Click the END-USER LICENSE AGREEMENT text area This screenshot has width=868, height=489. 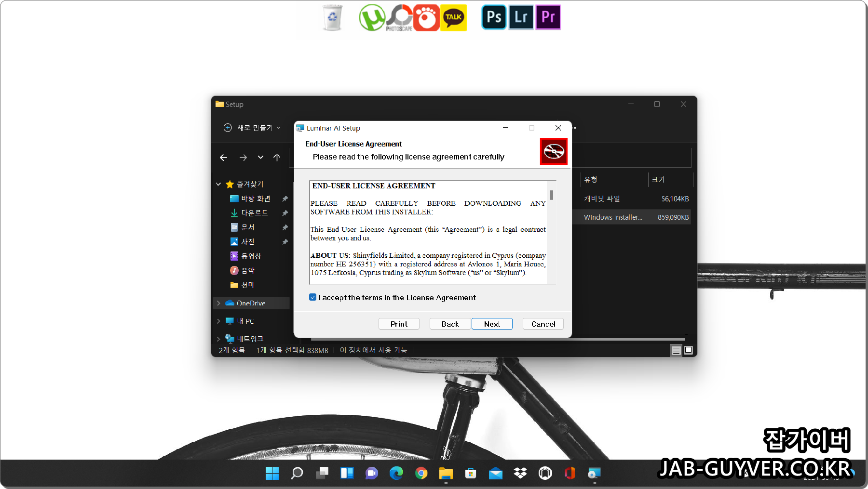(428, 233)
